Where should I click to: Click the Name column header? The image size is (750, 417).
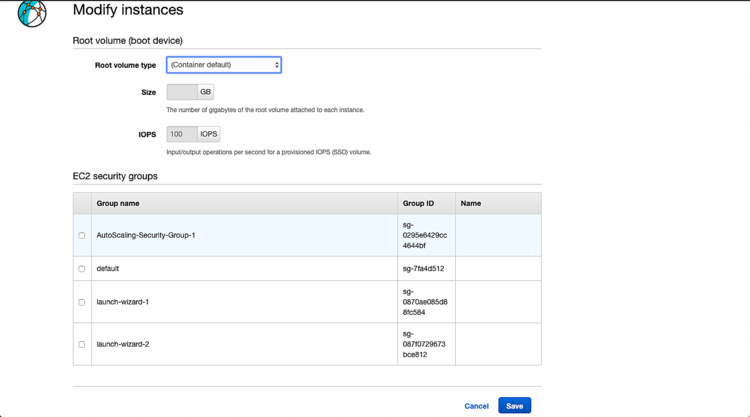tap(471, 203)
